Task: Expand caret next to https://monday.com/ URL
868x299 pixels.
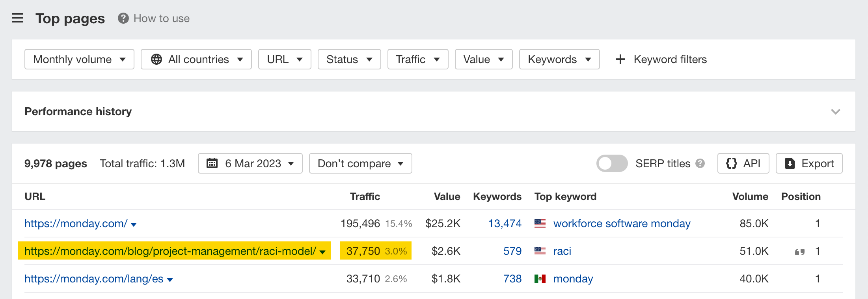Action: pyautogui.click(x=134, y=225)
